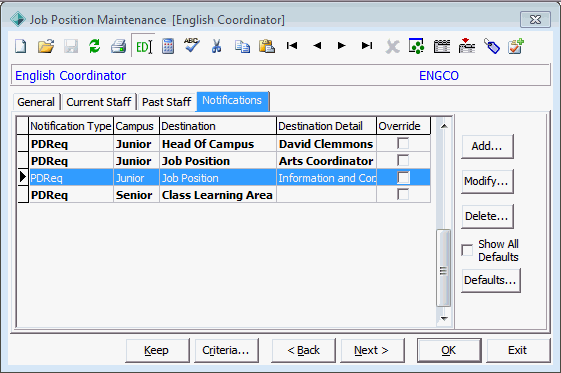Image resolution: width=561 pixels, height=373 pixels.
Task: Click the ENGCO code text
Action: 439,76
